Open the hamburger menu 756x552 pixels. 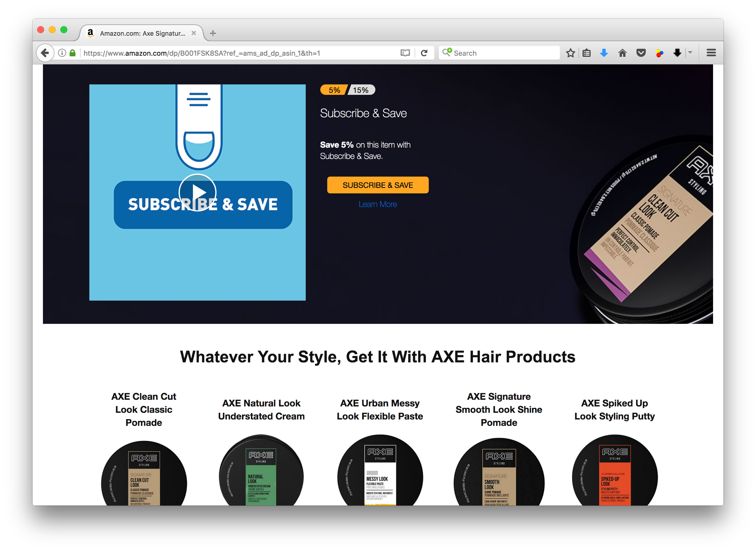pyautogui.click(x=711, y=53)
